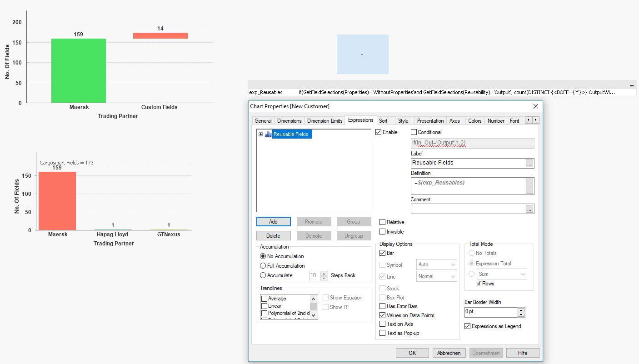Uncheck the Enable checkbox
Viewport: 639px width, 364px height.
click(379, 132)
